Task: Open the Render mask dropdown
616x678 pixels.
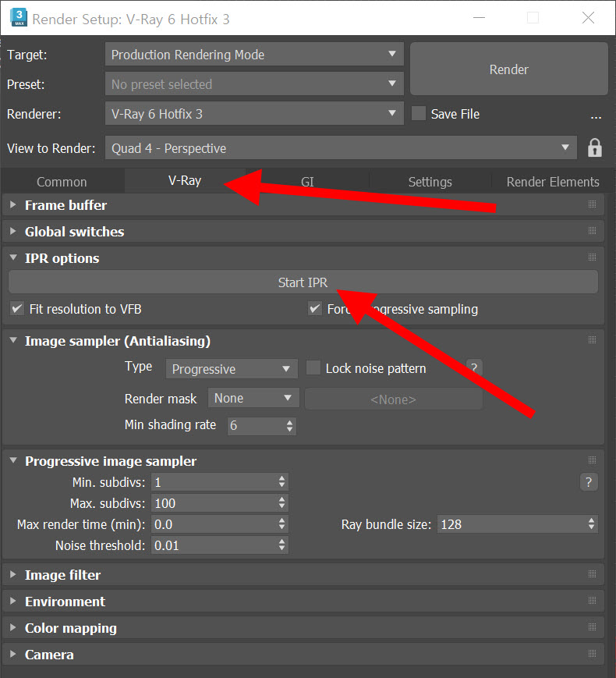Action: pyautogui.click(x=253, y=398)
